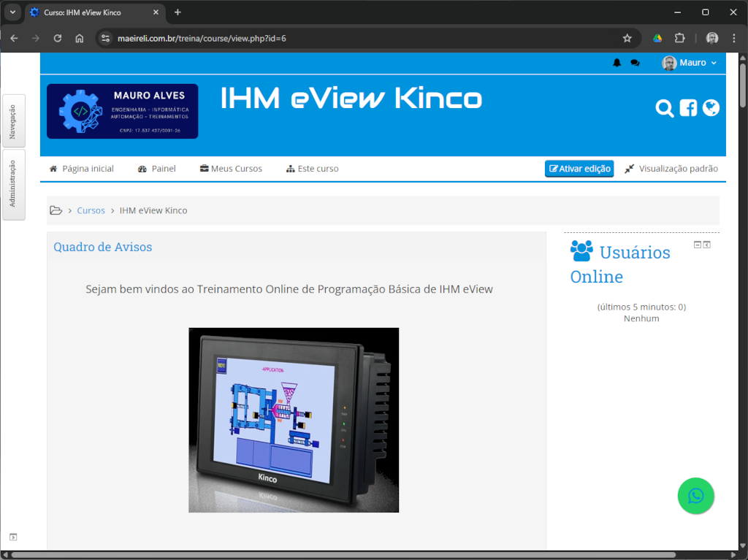Screen dimensions: 748x560
Task: Open a new browser tab
Action: 178,12
